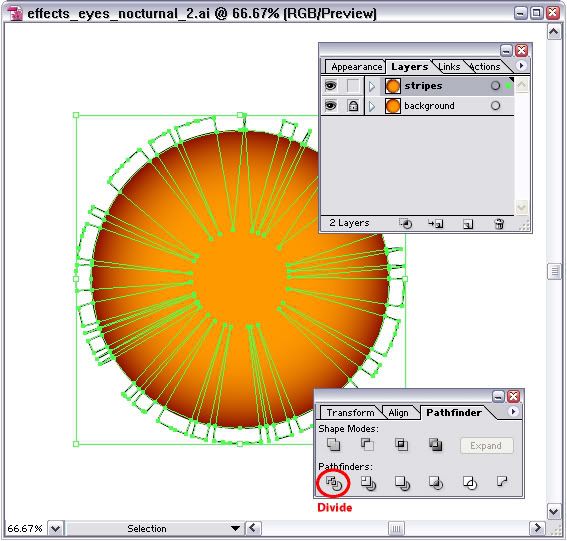Open the Pathfinder panel flyout menu
567x541 pixels.
pyautogui.click(x=513, y=412)
